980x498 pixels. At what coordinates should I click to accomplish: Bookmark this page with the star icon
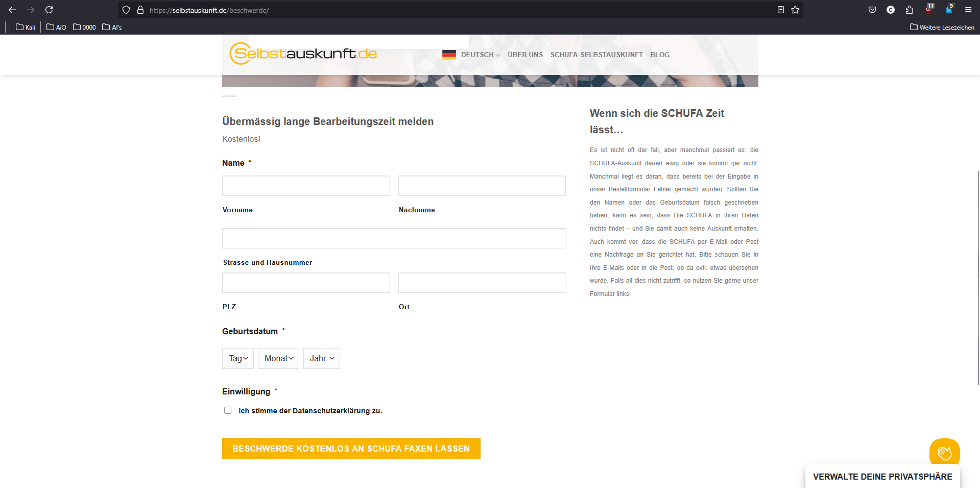coord(795,10)
